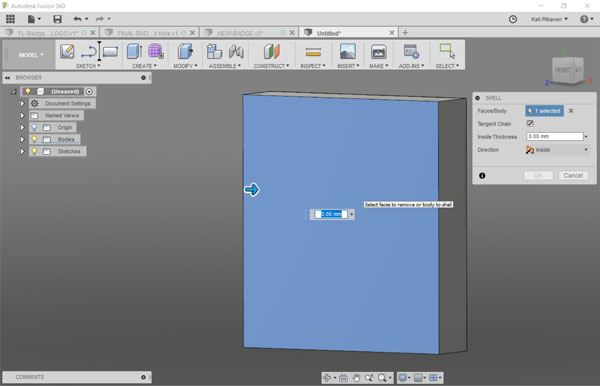Open the CREATE menu

[144, 66]
